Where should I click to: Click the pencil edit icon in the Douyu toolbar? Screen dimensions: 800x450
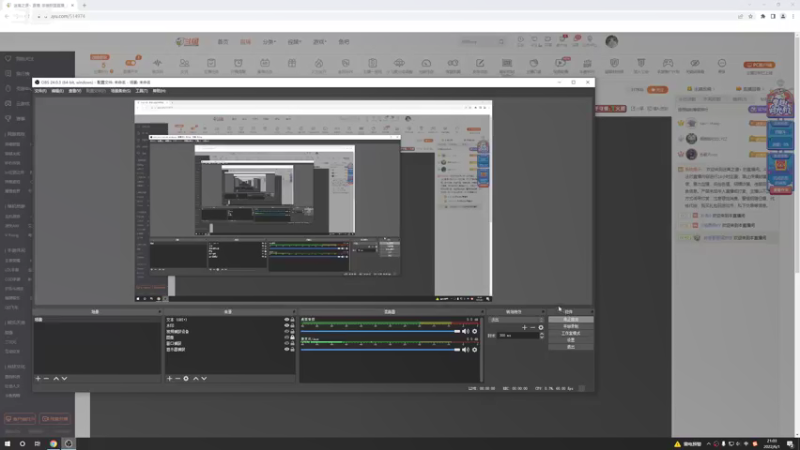pyautogui.click(x=480, y=63)
